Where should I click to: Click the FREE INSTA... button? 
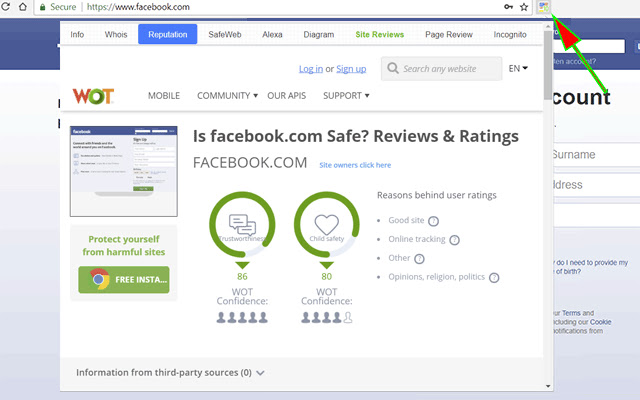(x=124, y=280)
